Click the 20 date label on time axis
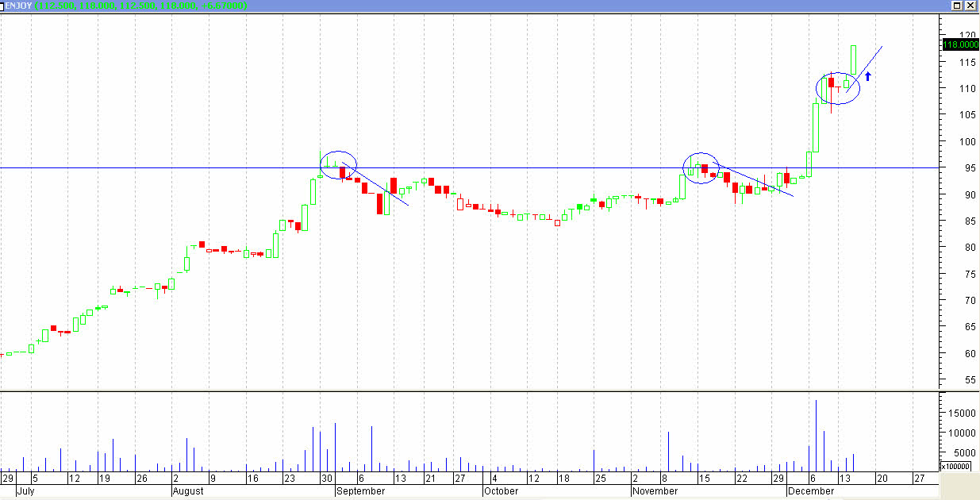The image size is (980, 500). (881, 479)
